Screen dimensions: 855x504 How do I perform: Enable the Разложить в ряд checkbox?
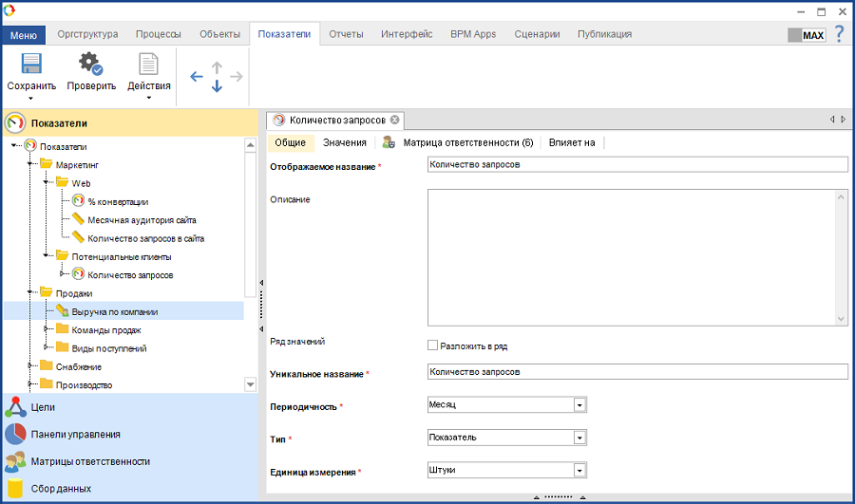coord(433,345)
